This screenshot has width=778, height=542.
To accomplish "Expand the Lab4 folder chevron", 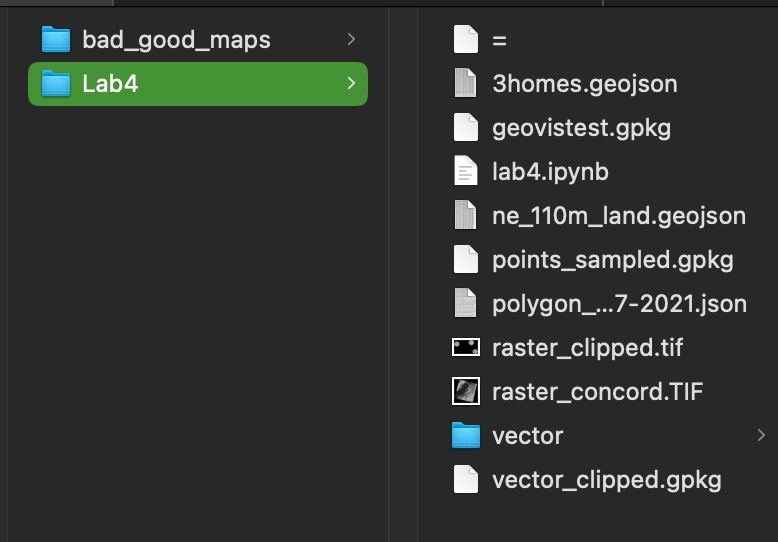I will click(x=351, y=84).
